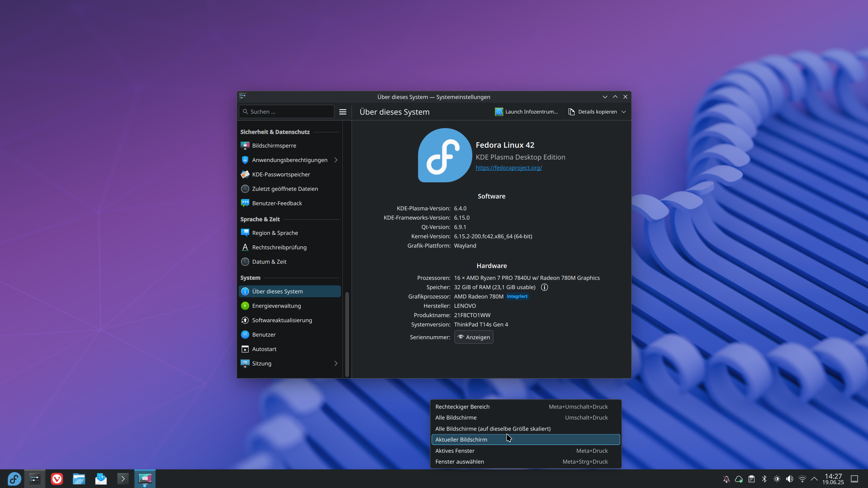Expand the Anwendungsberechtigungen submenu chevron
Screen dimensions: 868x488
pyautogui.click(x=336, y=160)
